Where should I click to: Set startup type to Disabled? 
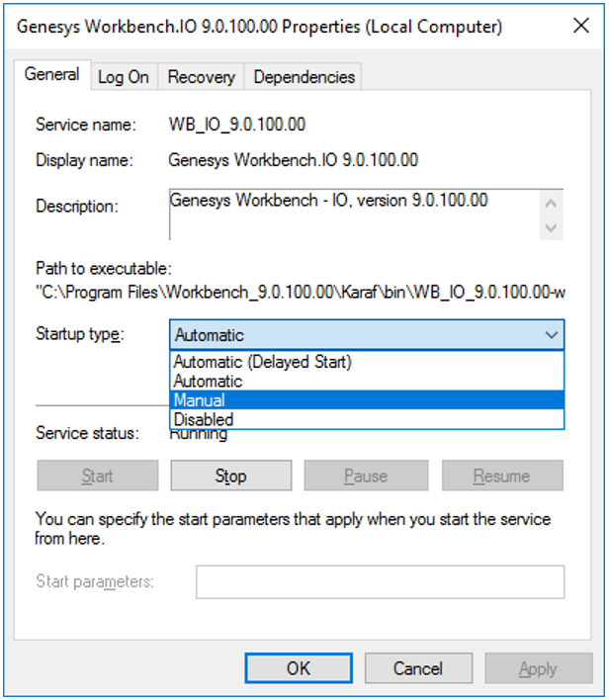[x=204, y=419]
